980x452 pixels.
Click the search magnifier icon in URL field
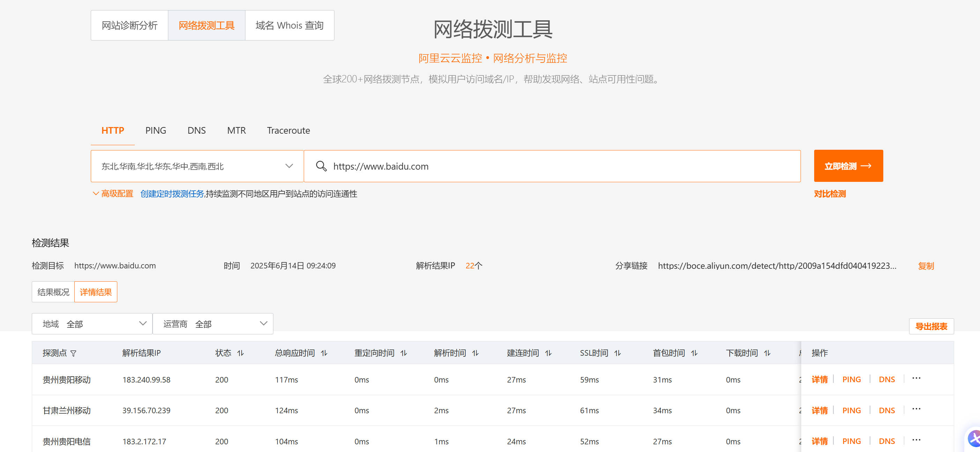pos(321,166)
